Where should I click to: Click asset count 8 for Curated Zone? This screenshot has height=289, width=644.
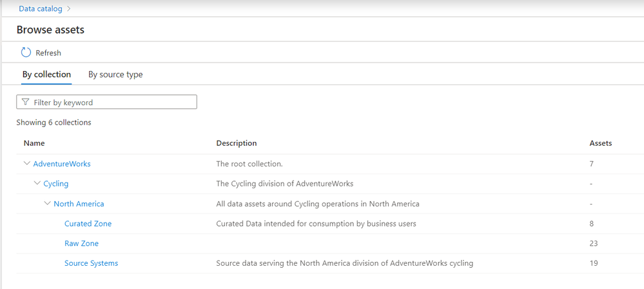coord(591,224)
